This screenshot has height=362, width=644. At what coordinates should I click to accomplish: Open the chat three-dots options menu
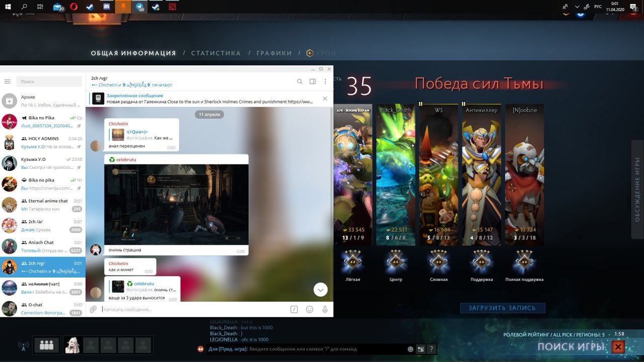[326, 81]
